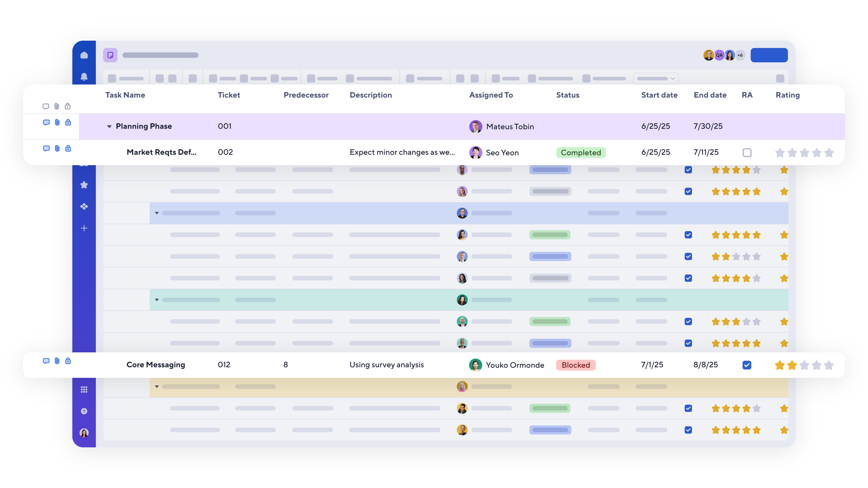Open Home from the sidebar

coord(84,55)
